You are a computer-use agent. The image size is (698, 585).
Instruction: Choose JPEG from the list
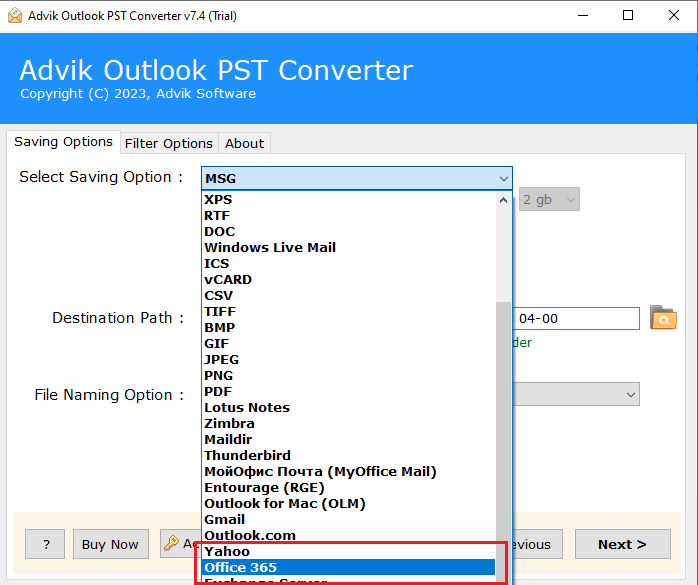point(349,360)
